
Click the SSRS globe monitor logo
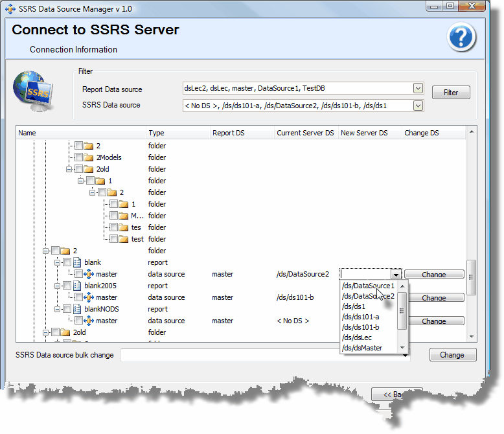coord(33,91)
